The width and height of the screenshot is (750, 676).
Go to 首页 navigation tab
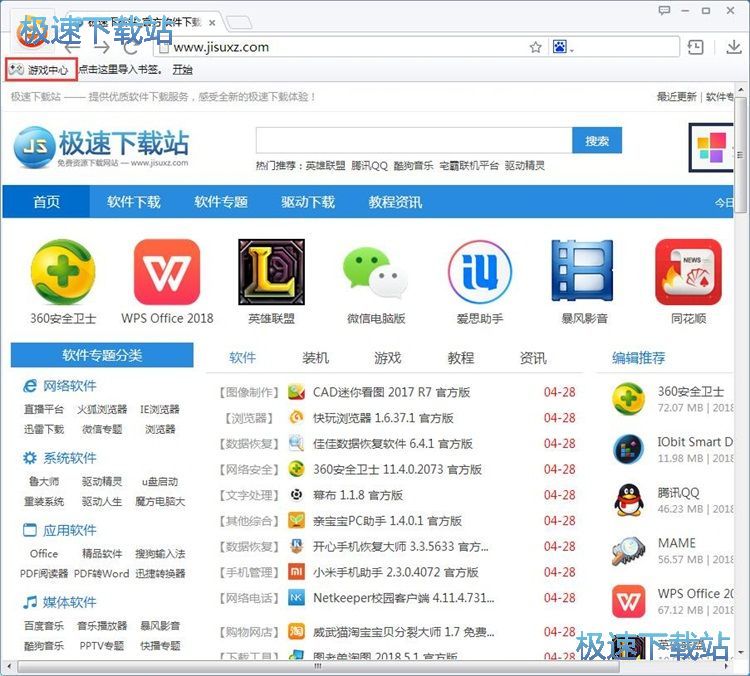(46, 202)
